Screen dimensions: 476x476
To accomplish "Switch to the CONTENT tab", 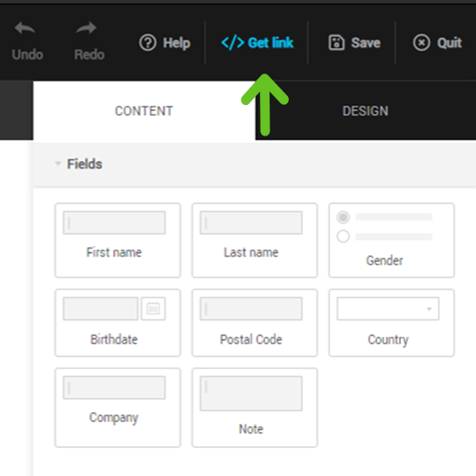I will pyautogui.click(x=144, y=110).
